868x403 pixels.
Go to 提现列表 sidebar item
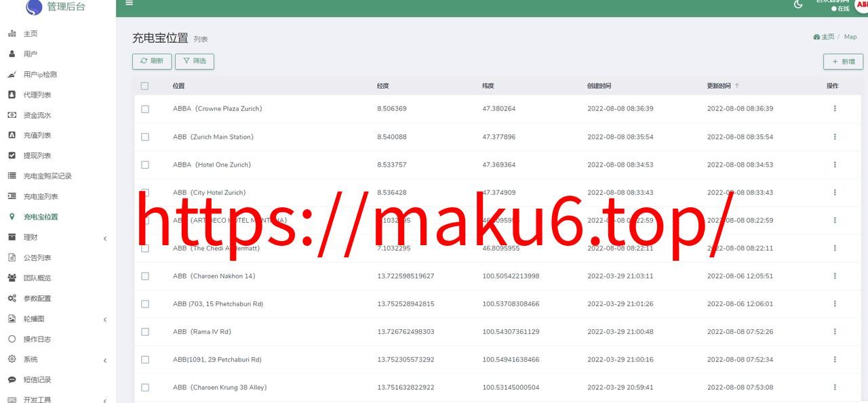click(37, 156)
